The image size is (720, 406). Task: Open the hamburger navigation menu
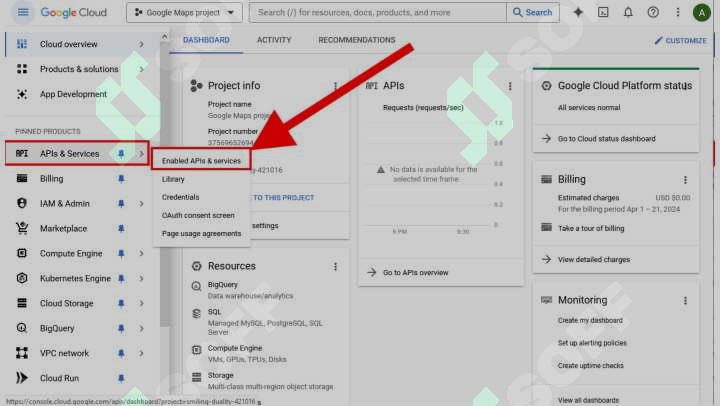22,12
